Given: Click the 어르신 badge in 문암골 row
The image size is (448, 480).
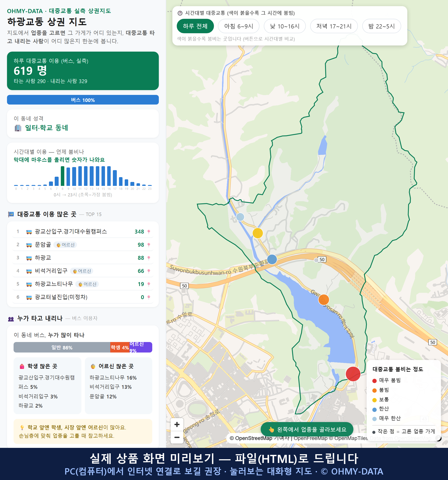Looking at the screenshot, I should coord(65,245).
